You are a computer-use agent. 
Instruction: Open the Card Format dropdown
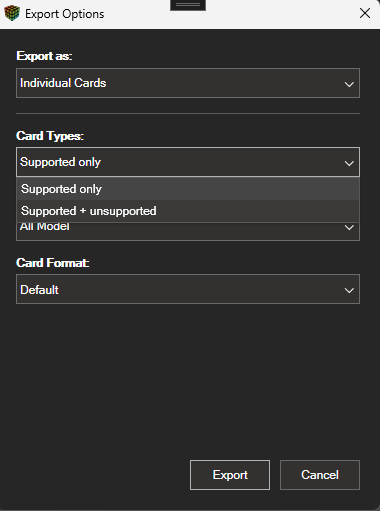point(188,289)
